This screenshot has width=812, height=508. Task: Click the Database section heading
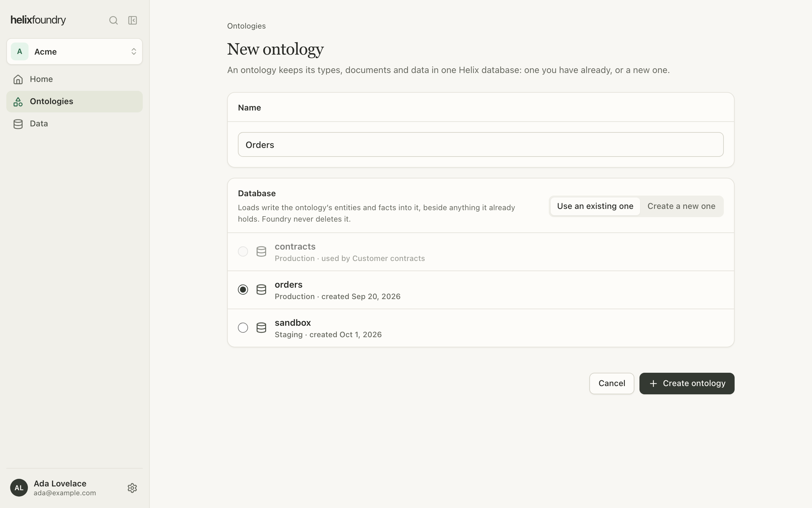pos(257,194)
